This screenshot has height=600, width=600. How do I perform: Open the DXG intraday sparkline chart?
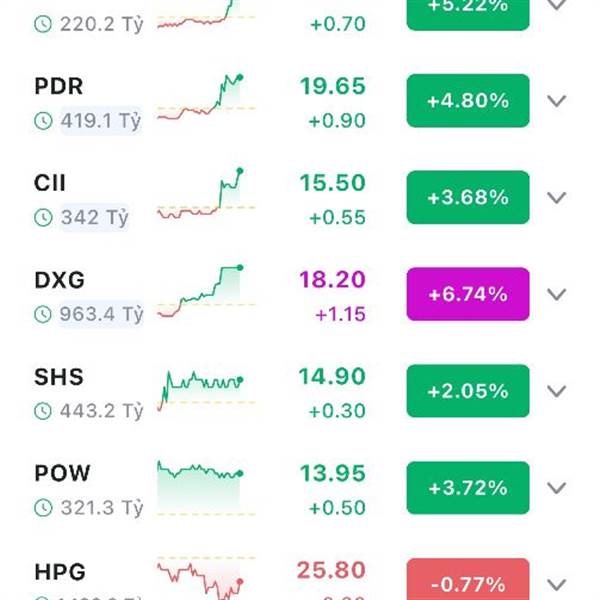206,292
